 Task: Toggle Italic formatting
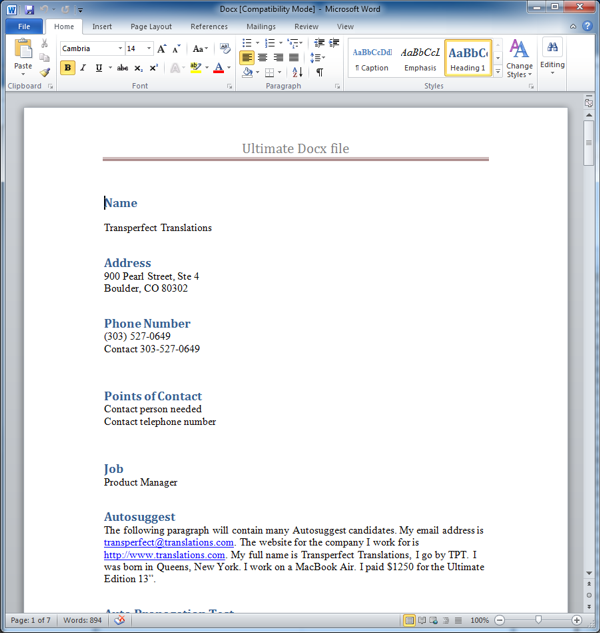[83, 68]
